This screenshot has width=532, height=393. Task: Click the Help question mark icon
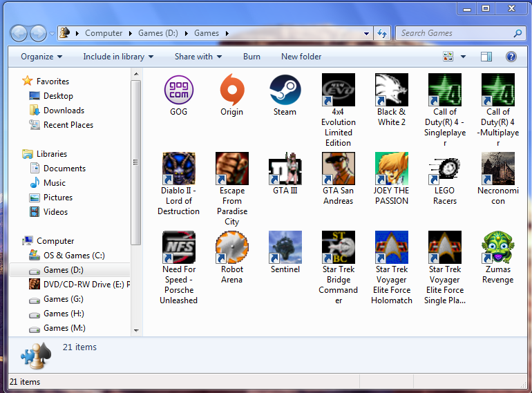tap(511, 56)
